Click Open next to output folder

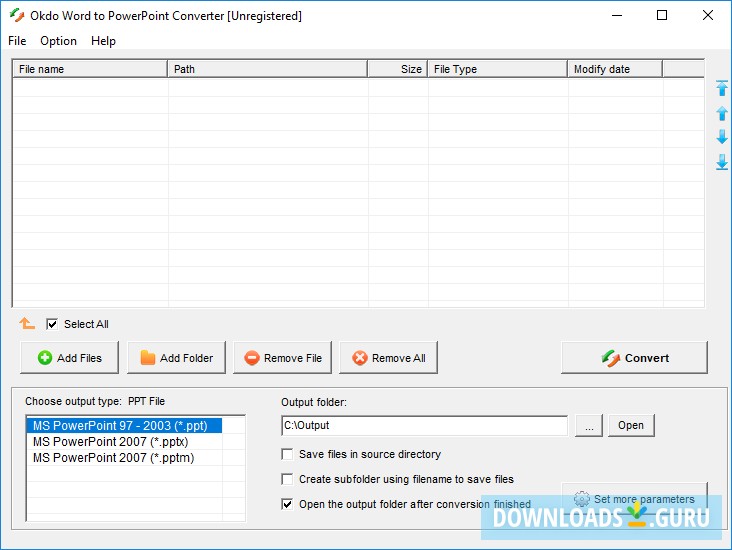631,425
